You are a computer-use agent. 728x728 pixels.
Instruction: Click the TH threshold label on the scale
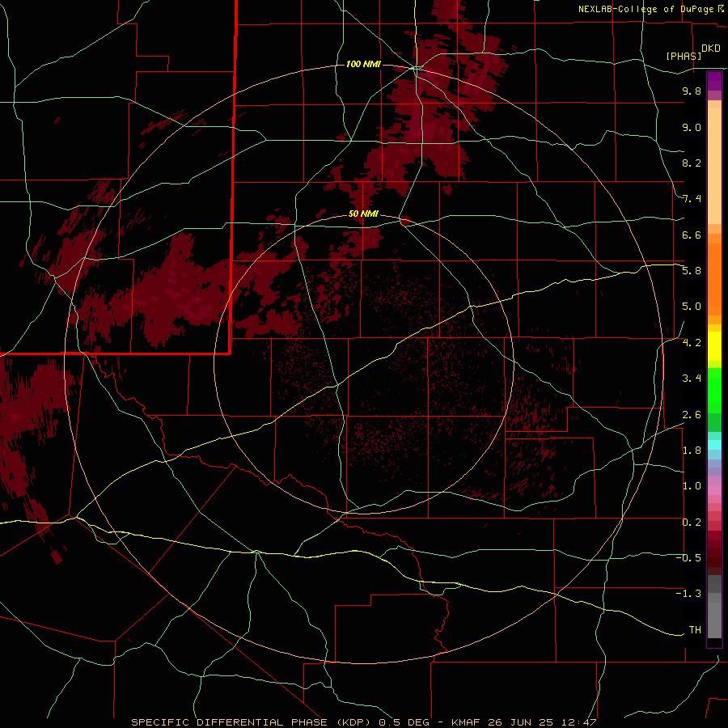click(695, 630)
